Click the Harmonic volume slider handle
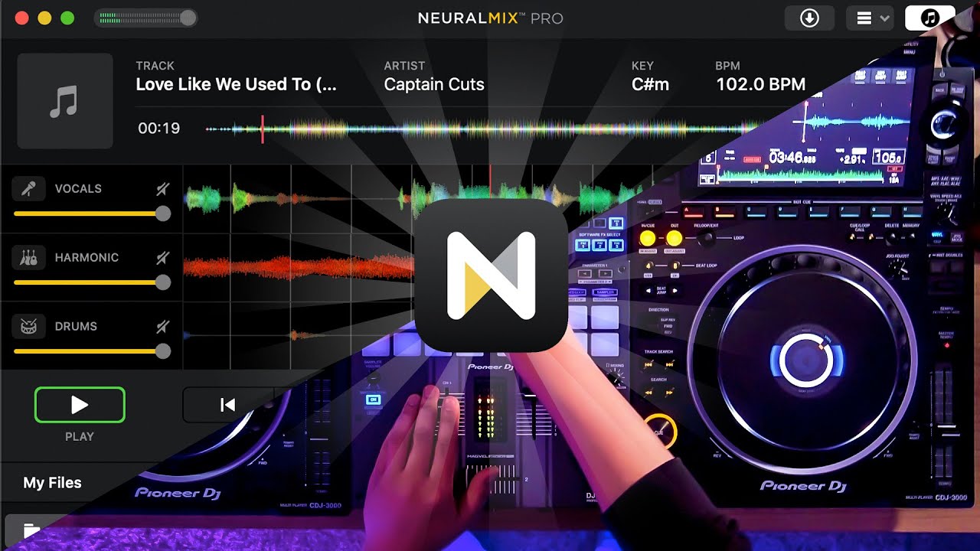980x551 pixels. 162,282
